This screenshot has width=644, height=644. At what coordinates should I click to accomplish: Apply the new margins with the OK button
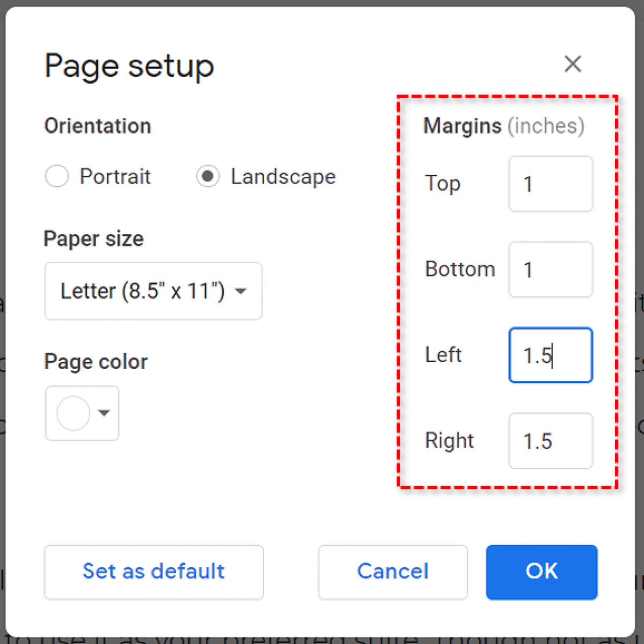tap(541, 572)
